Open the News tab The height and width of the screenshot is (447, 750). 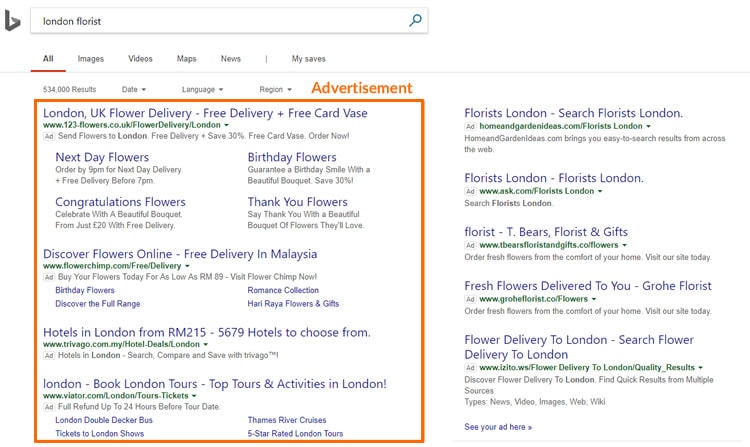click(231, 59)
